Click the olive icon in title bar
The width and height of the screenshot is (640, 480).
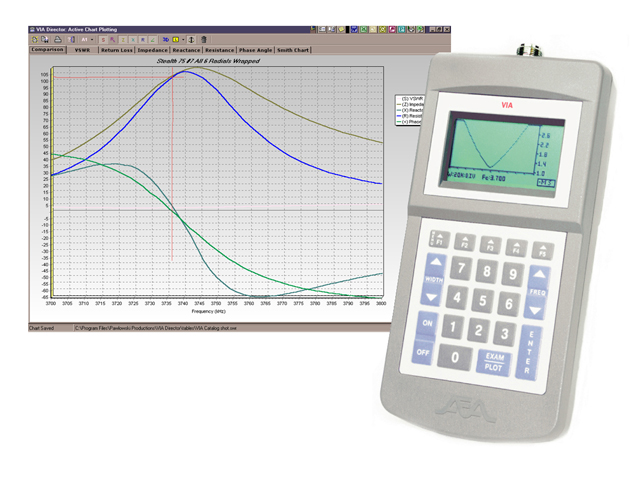click(382, 29)
